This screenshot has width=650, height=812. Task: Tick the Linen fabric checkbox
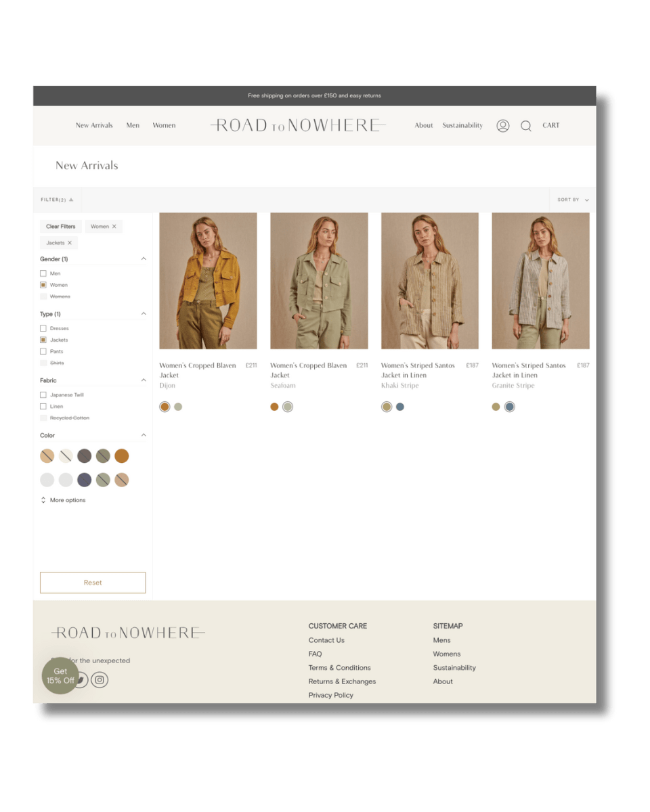click(43, 407)
